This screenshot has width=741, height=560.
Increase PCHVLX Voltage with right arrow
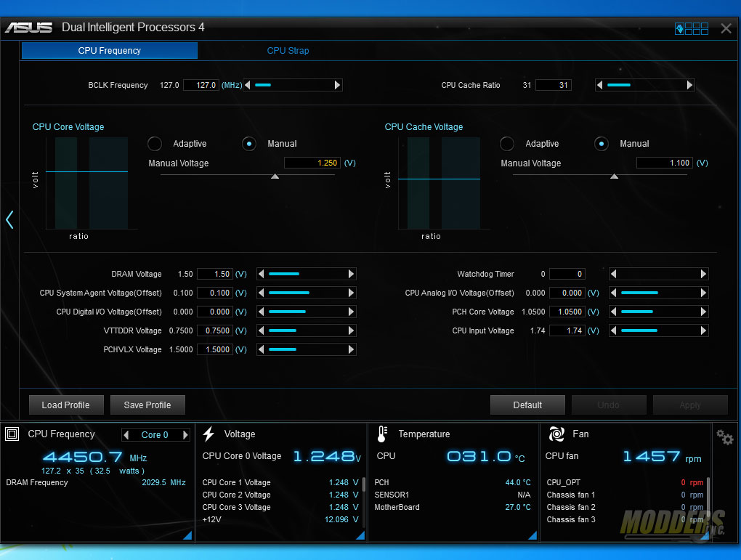[351, 349]
